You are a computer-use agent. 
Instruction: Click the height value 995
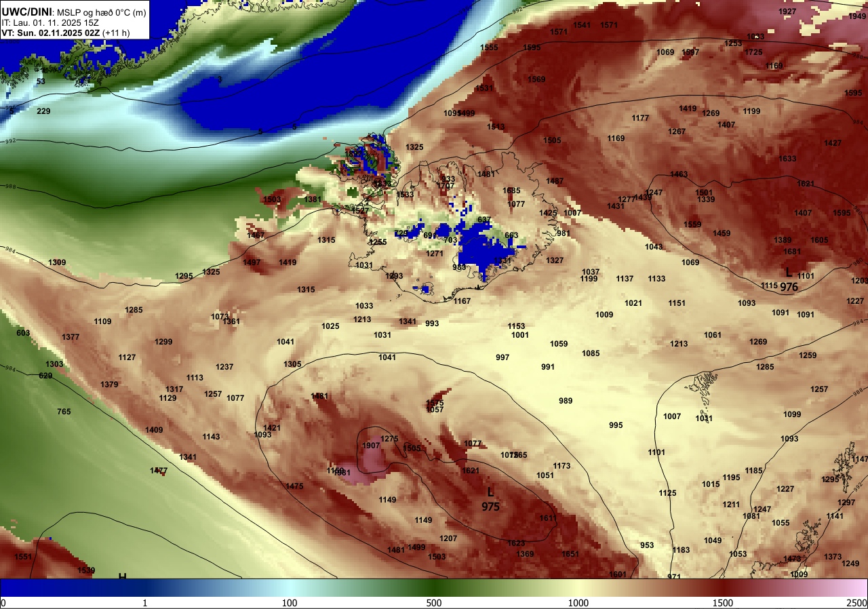[x=616, y=425]
